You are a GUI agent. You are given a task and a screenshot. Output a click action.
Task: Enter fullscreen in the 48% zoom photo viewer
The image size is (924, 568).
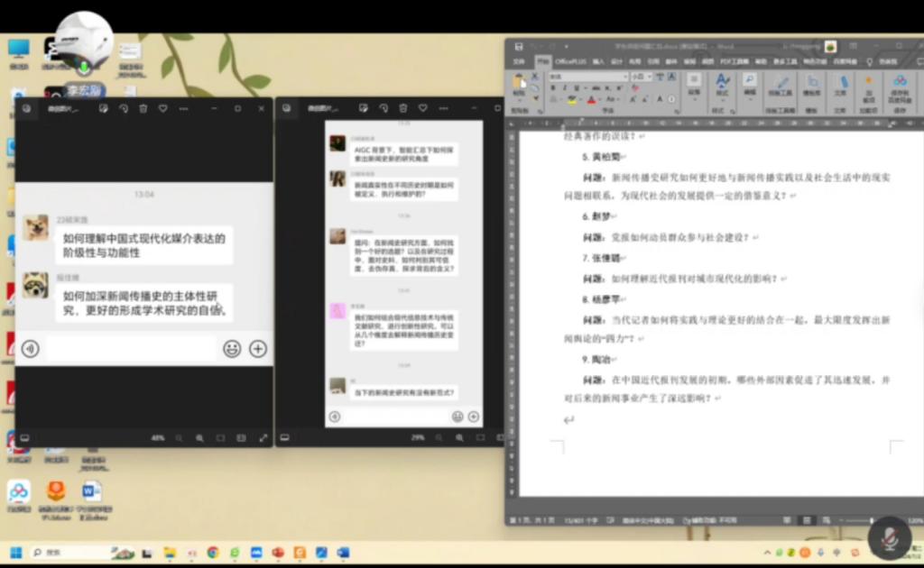(x=263, y=438)
